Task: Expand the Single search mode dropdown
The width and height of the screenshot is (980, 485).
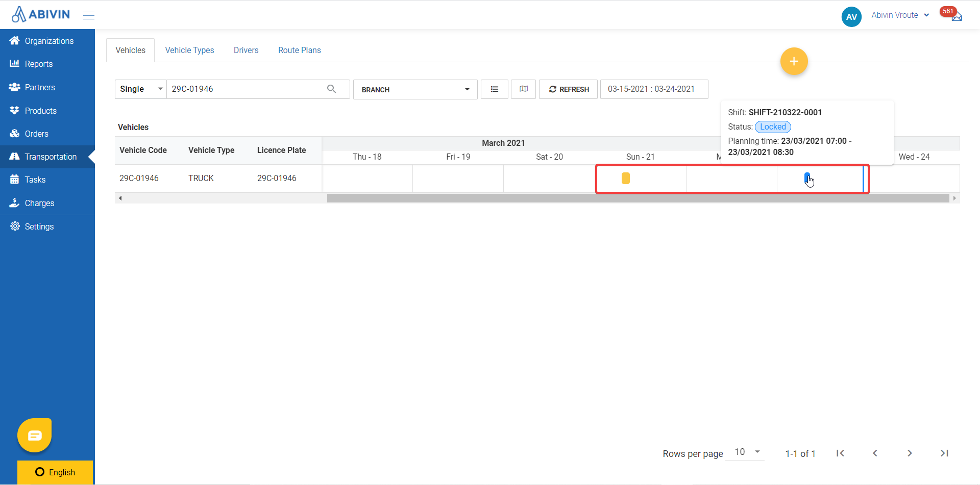Action: (141, 89)
